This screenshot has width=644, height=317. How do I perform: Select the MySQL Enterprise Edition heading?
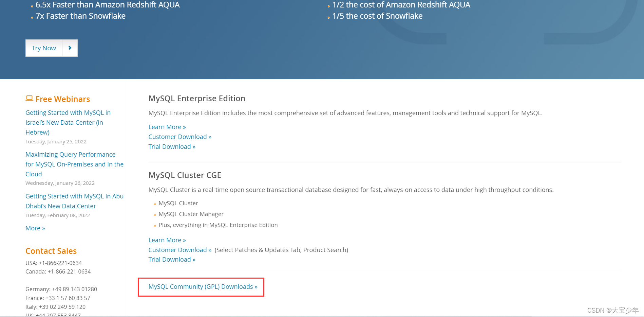coord(197,99)
